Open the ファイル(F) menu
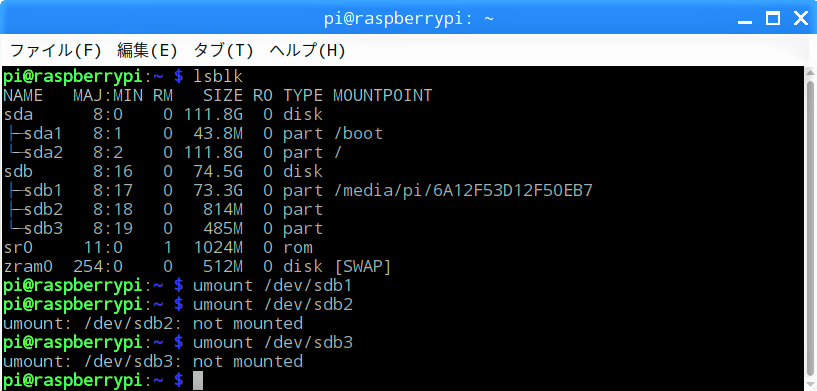 (x=55, y=51)
